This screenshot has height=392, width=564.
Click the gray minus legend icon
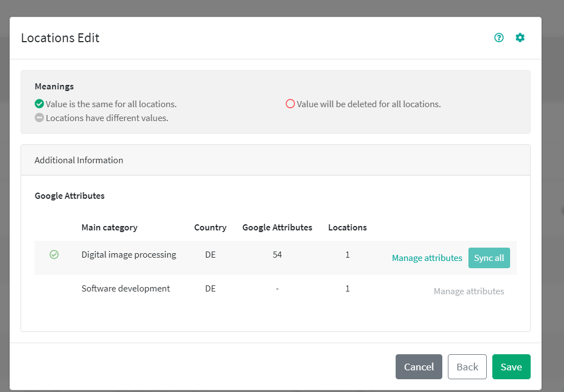39,118
